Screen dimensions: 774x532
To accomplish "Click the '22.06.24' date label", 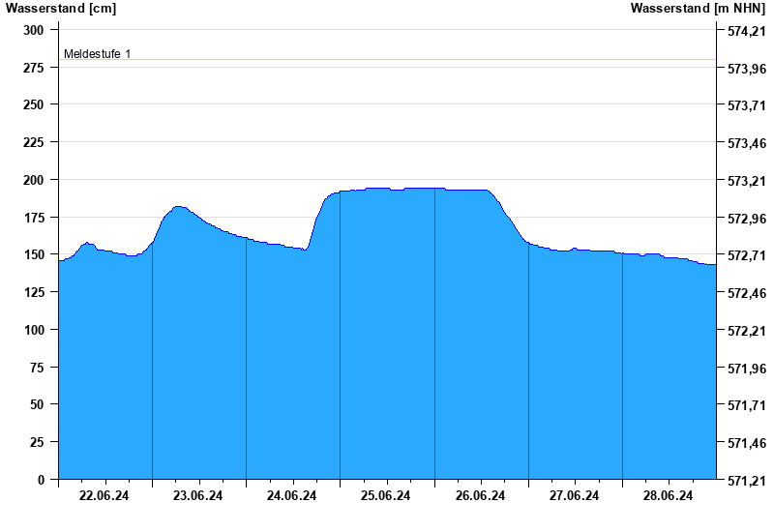I will (104, 495).
